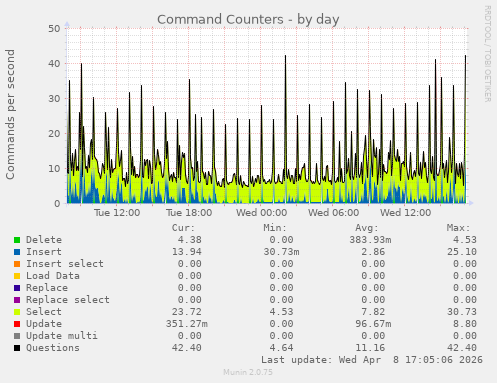Viewport: 497px width, 383px height.
Task: Click the lime Select legend swatch
Action: [17, 312]
